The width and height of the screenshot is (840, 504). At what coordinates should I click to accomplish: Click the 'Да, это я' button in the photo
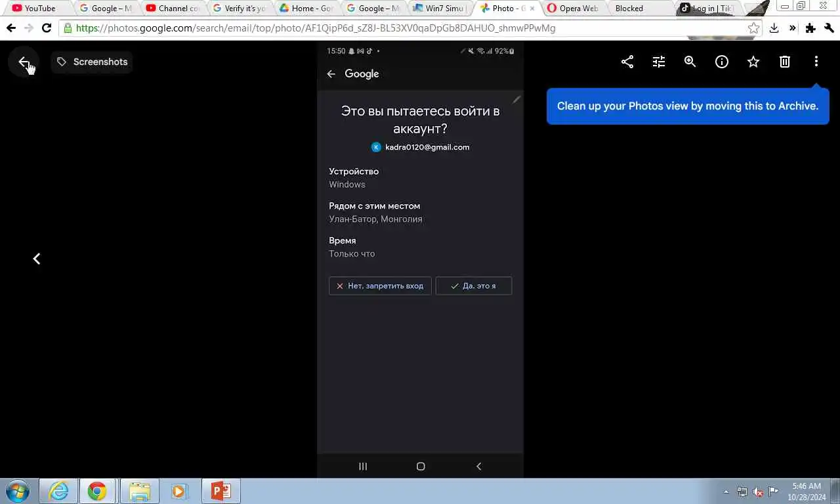[474, 285]
